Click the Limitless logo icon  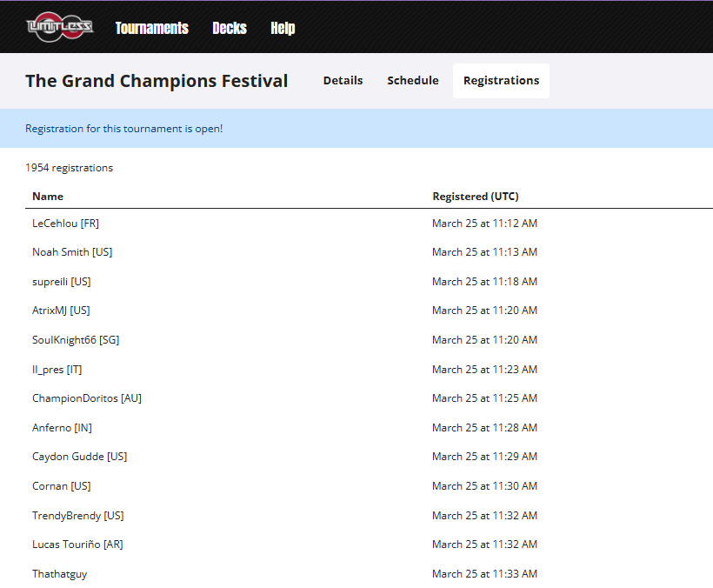(x=60, y=27)
